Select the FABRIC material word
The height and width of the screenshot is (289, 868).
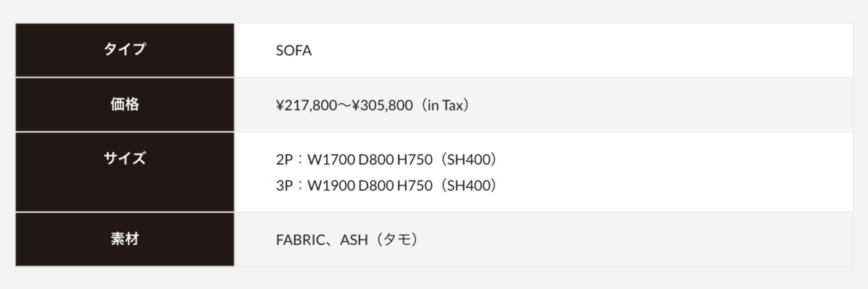tap(299, 240)
